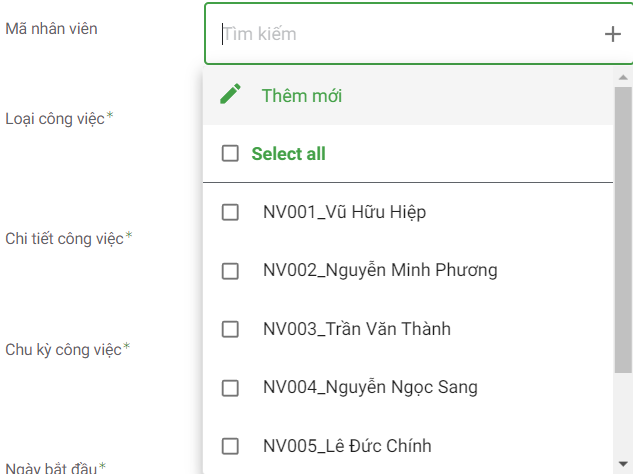Viewport: 633px width, 474px height.
Task: Click the NV004_Nguyễn Ngọc Sang name text
Action: pyautogui.click(x=370, y=387)
